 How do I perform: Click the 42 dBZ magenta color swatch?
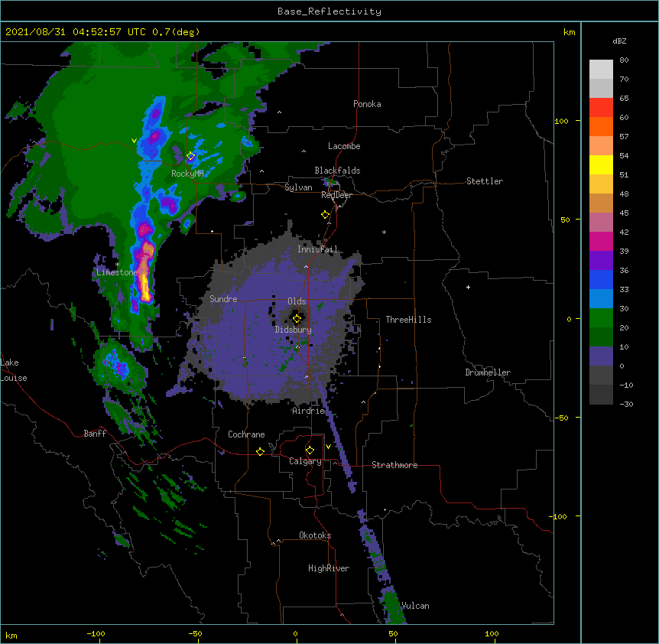pos(601,241)
